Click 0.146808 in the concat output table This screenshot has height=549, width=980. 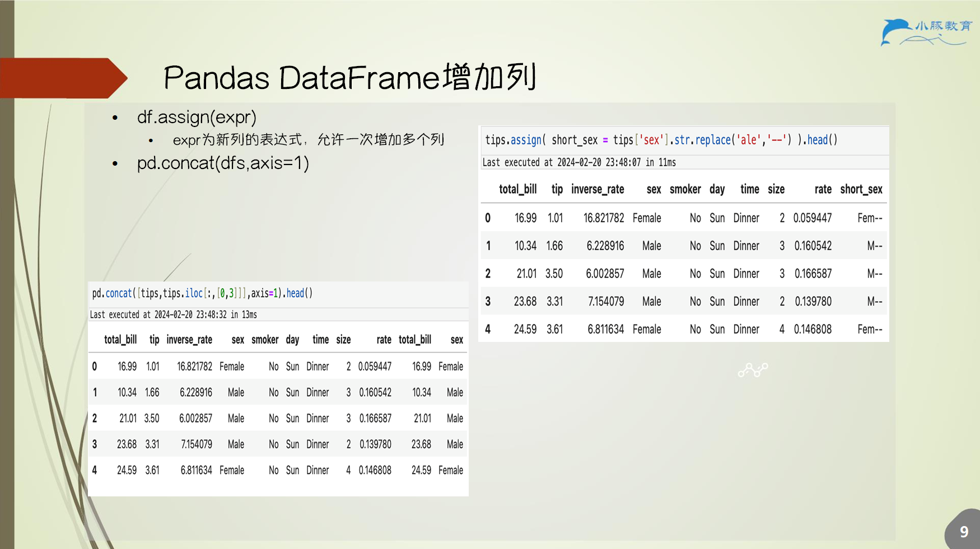point(375,470)
